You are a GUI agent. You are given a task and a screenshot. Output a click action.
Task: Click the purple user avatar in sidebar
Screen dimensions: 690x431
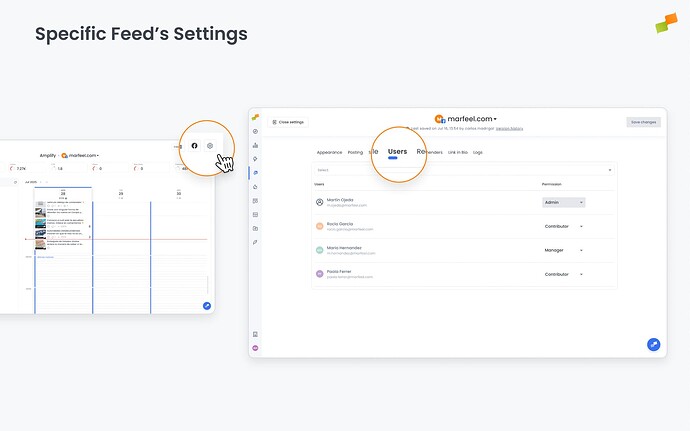click(255, 348)
